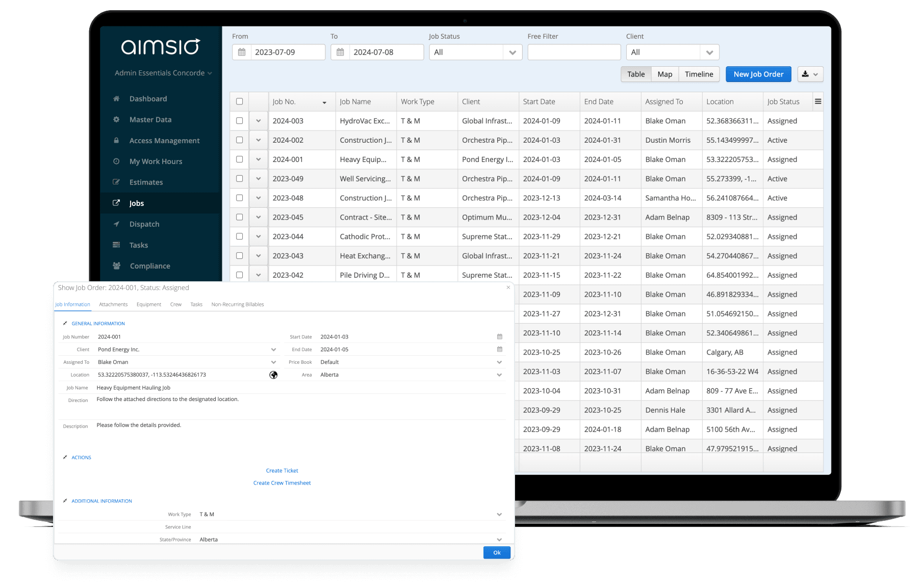
Task: Click the globe icon beside the Location coordinates
Action: tap(273, 375)
